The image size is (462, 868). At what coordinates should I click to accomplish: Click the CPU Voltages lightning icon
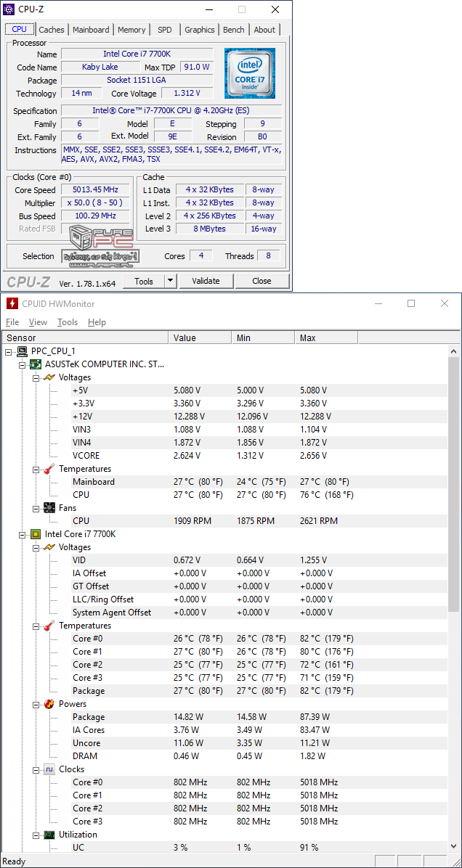click(49, 547)
